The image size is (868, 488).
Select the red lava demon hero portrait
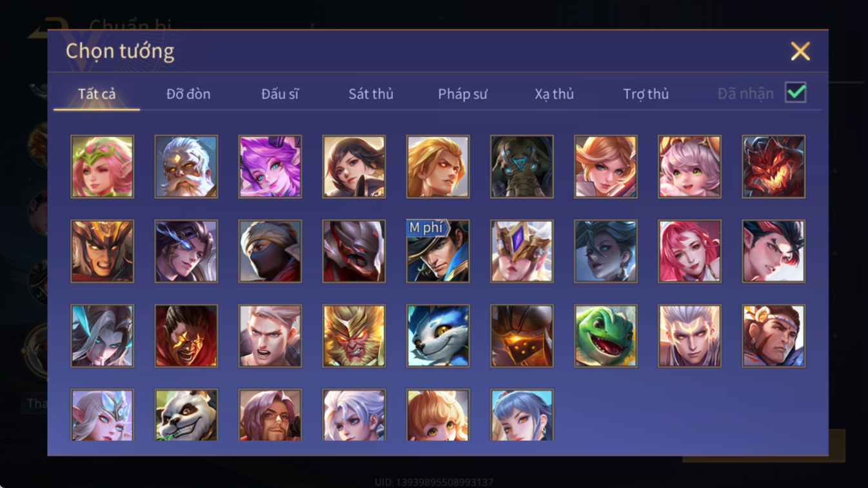click(x=773, y=166)
